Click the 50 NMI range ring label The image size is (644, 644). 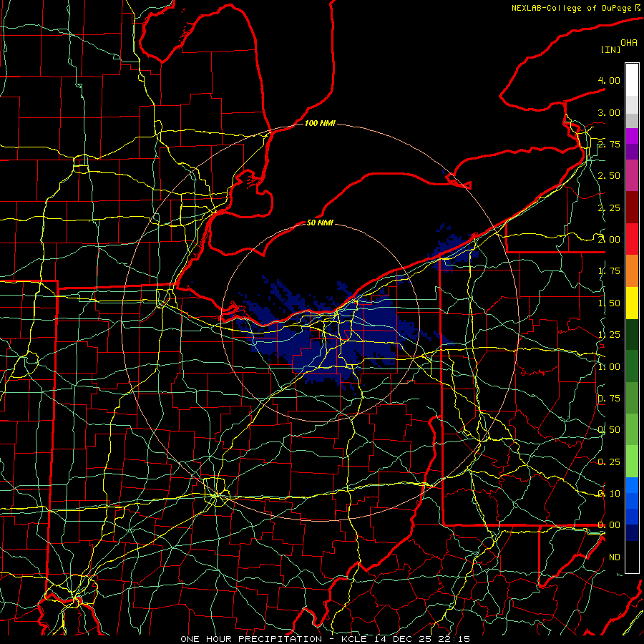pos(320,223)
